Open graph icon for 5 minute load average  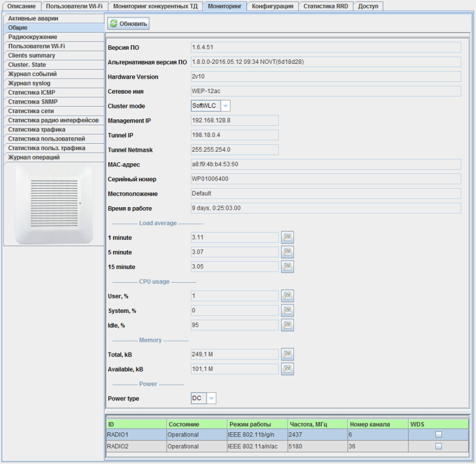tap(287, 252)
